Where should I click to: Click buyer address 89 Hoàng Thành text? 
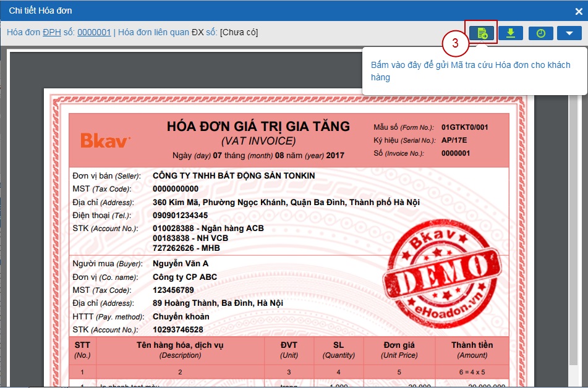tap(218, 303)
